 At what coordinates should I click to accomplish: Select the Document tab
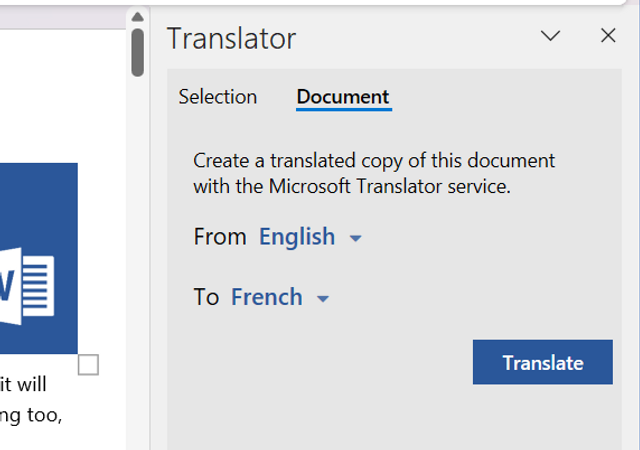point(343,97)
